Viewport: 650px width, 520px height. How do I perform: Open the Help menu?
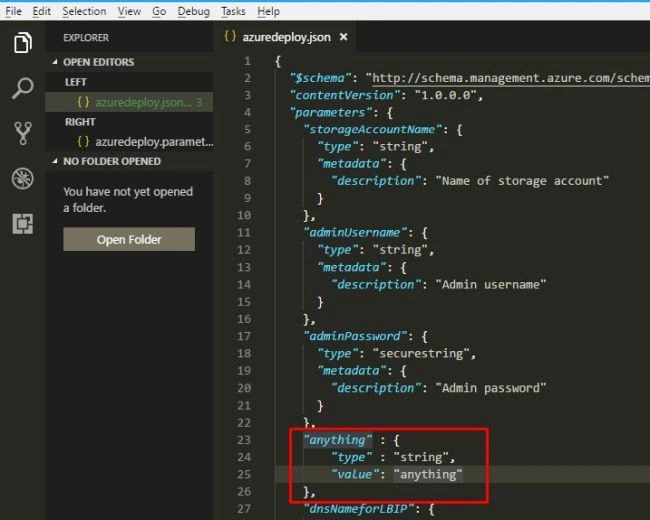click(268, 11)
